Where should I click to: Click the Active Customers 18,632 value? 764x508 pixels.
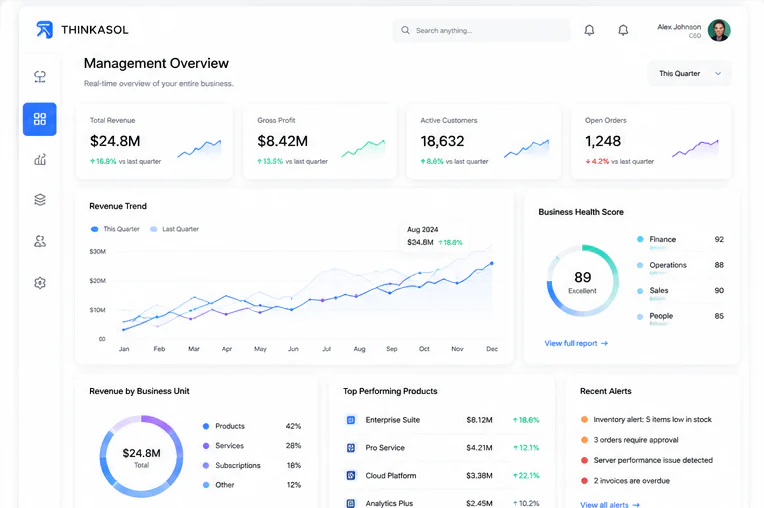(442, 141)
